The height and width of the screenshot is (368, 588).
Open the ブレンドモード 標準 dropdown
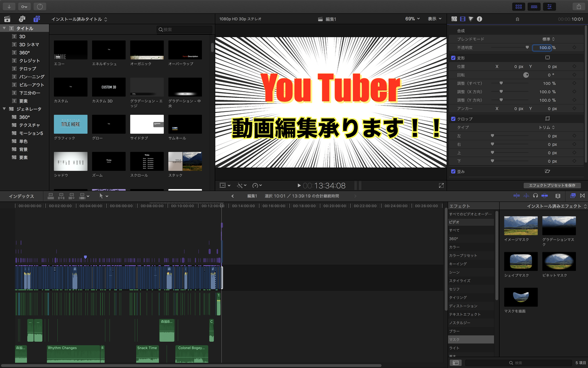coord(548,39)
